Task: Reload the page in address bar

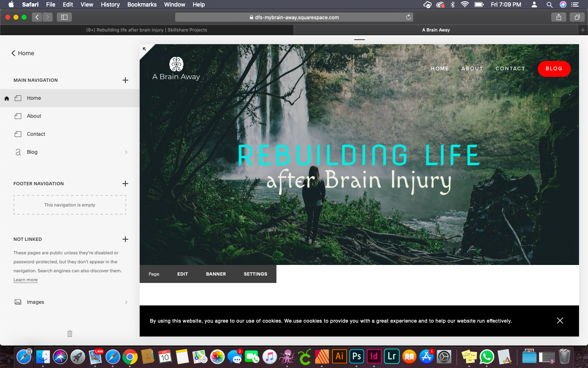Action: [408, 17]
